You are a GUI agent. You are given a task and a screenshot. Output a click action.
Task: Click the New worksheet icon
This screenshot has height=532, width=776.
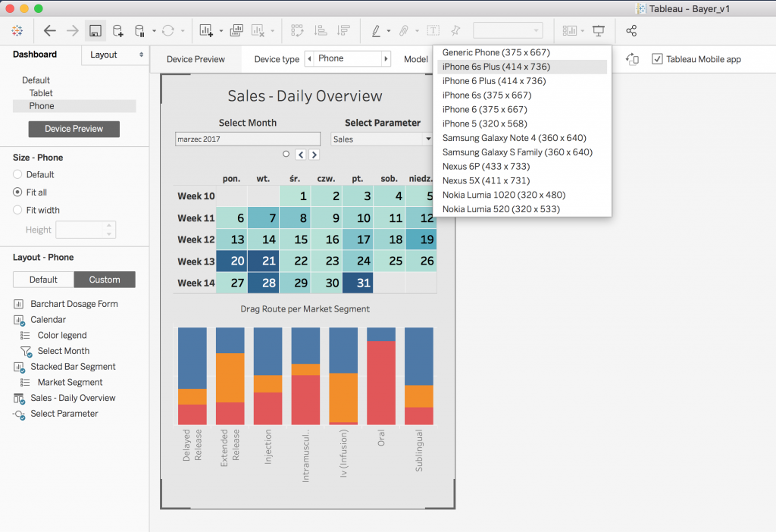click(x=206, y=31)
